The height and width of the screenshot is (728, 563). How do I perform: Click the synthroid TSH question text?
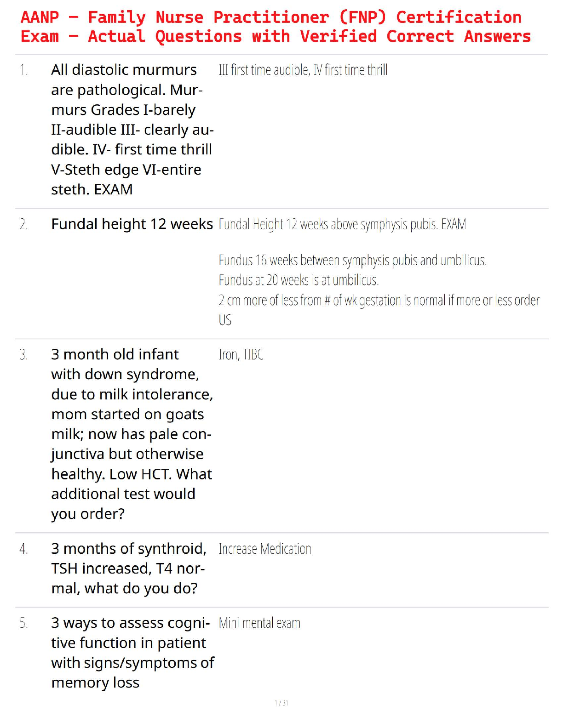129,569
